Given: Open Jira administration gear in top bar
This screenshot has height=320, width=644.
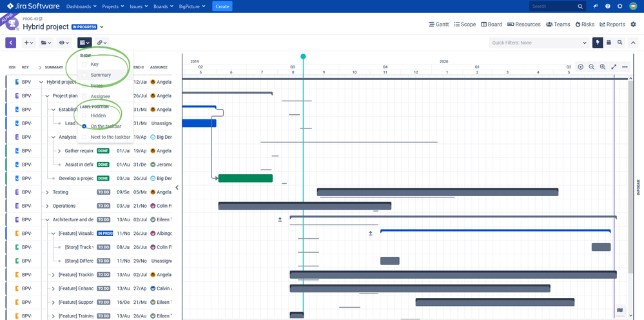Looking at the screenshot, I should click(x=620, y=6).
